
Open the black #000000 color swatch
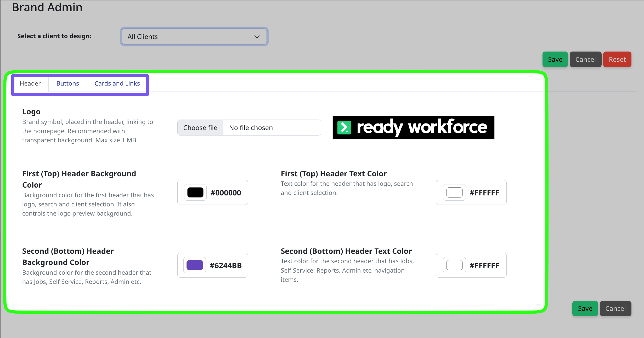195,193
